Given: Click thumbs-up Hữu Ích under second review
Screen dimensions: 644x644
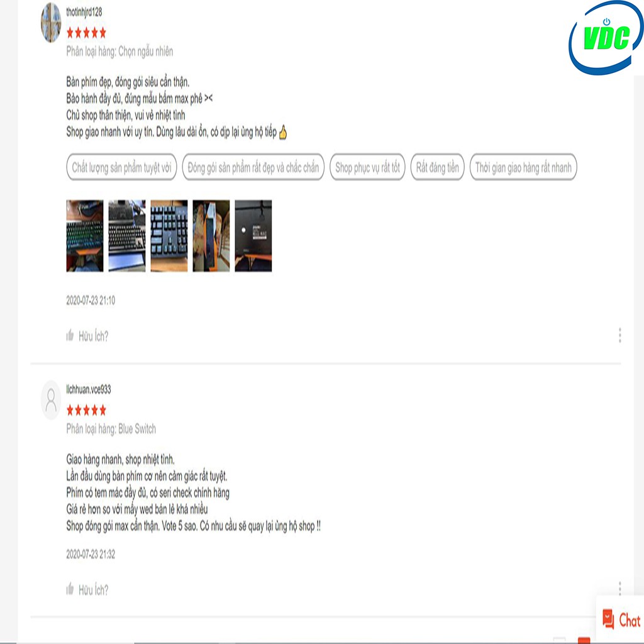Looking at the screenshot, I should [87, 590].
